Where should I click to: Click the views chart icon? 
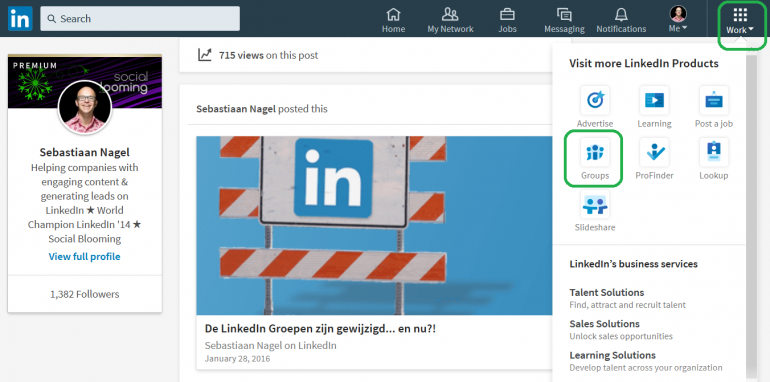pyautogui.click(x=205, y=55)
